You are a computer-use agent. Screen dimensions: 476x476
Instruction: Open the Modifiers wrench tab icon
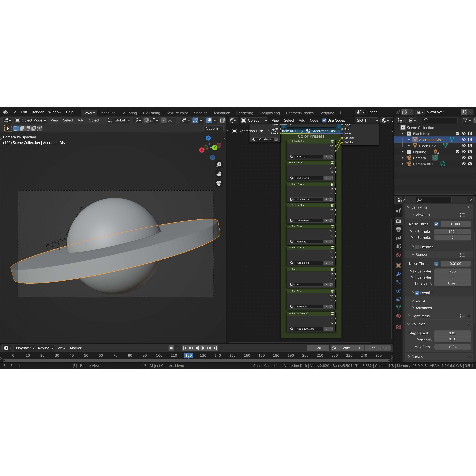pos(398,274)
